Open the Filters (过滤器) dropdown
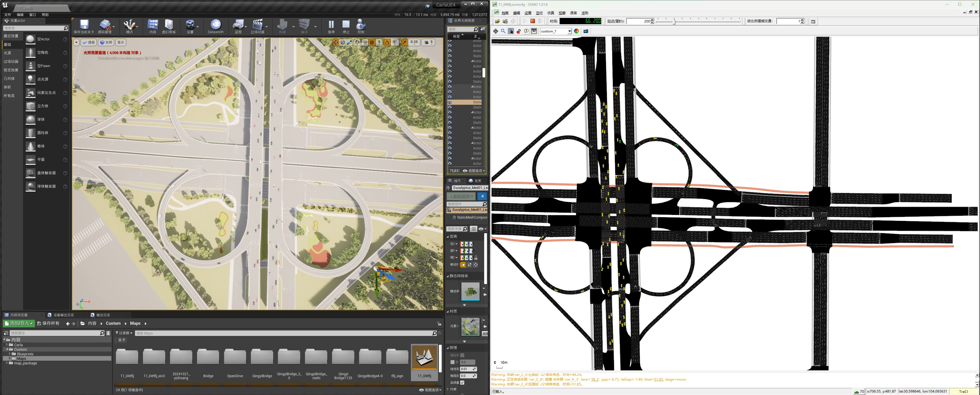 click(x=124, y=333)
